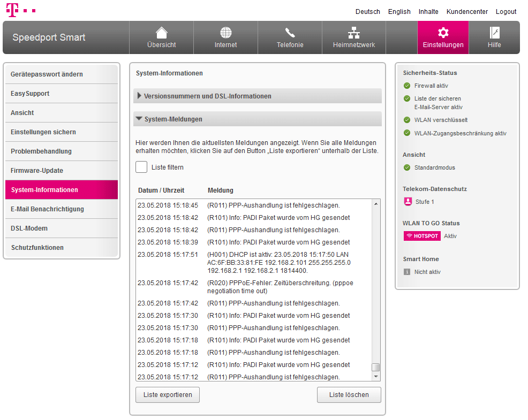This screenshot has height=420, width=528.
Task: Select Ansicht in the sidebar
Action: click(x=62, y=113)
